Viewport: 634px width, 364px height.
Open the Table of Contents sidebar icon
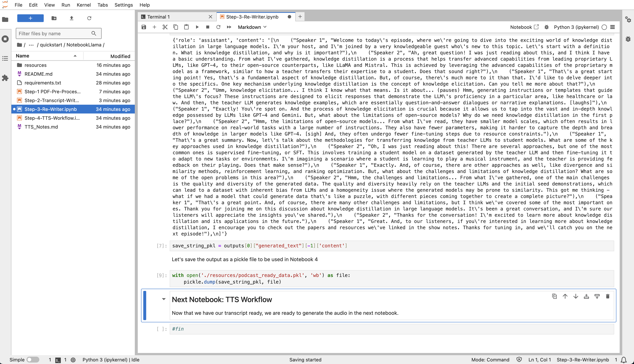[x=5, y=59]
